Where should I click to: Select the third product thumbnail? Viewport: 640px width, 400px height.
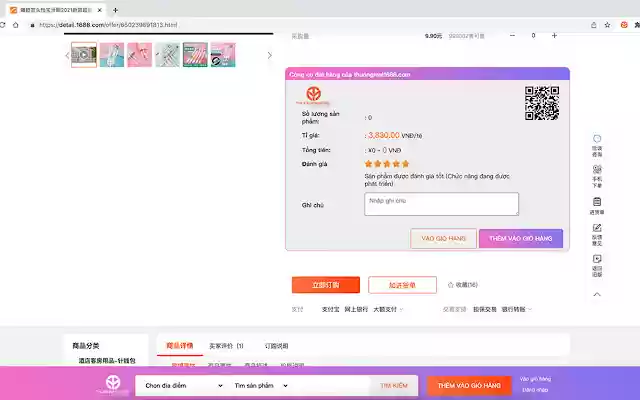click(140, 55)
